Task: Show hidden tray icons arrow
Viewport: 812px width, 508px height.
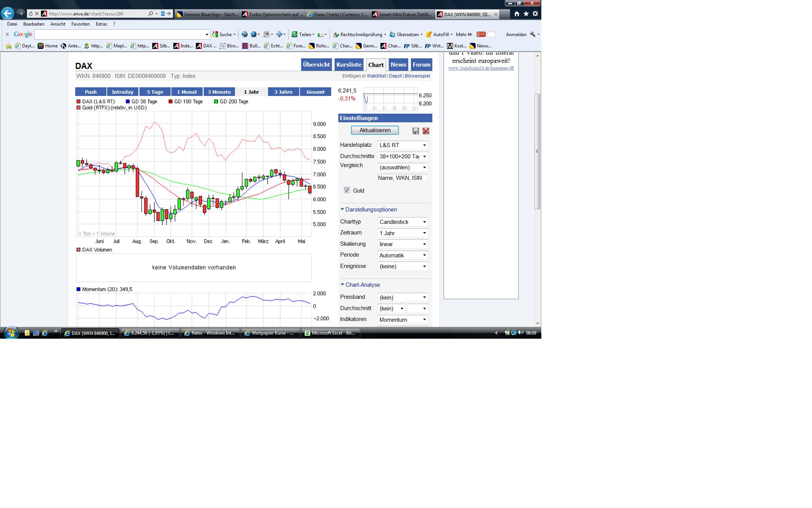Action: pos(496,333)
